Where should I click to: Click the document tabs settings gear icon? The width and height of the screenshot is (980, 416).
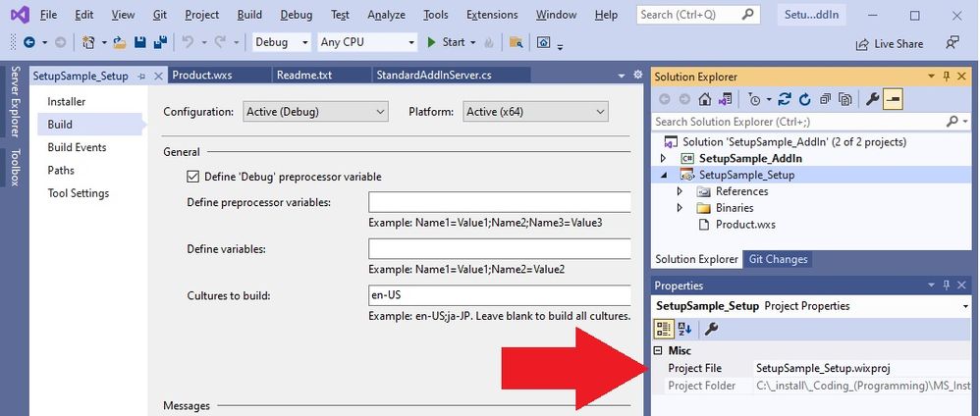pyautogui.click(x=637, y=75)
